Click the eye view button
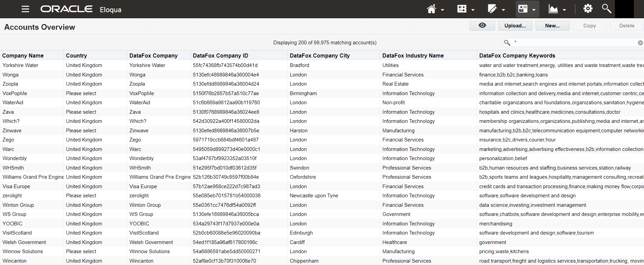The image size is (644, 265). point(482,26)
